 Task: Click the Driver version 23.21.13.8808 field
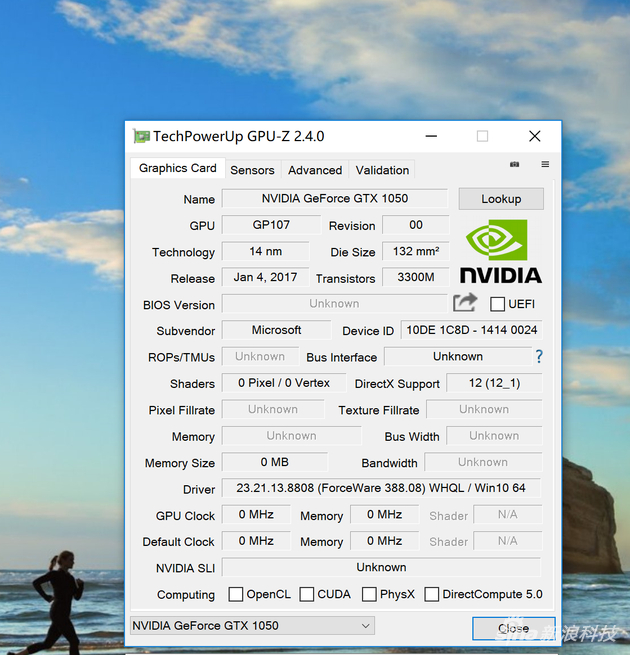click(381, 488)
